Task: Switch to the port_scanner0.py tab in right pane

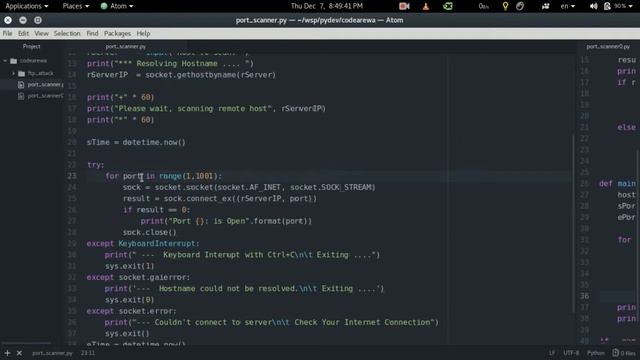Action: [x=608, y=47]
